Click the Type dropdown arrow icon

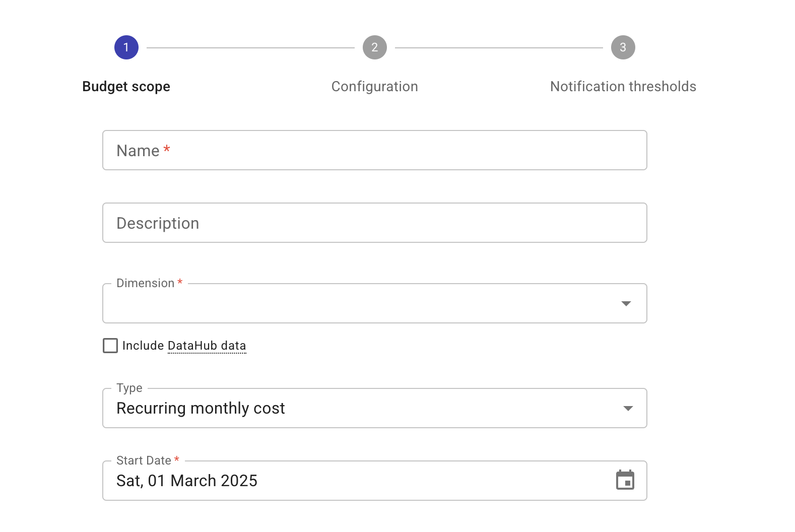[628, 408]
